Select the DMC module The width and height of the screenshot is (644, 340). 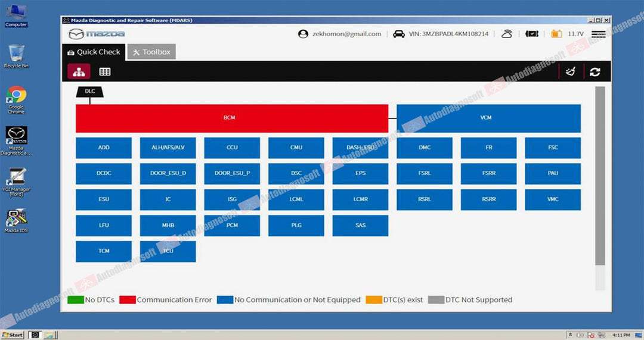coord(425,148)
